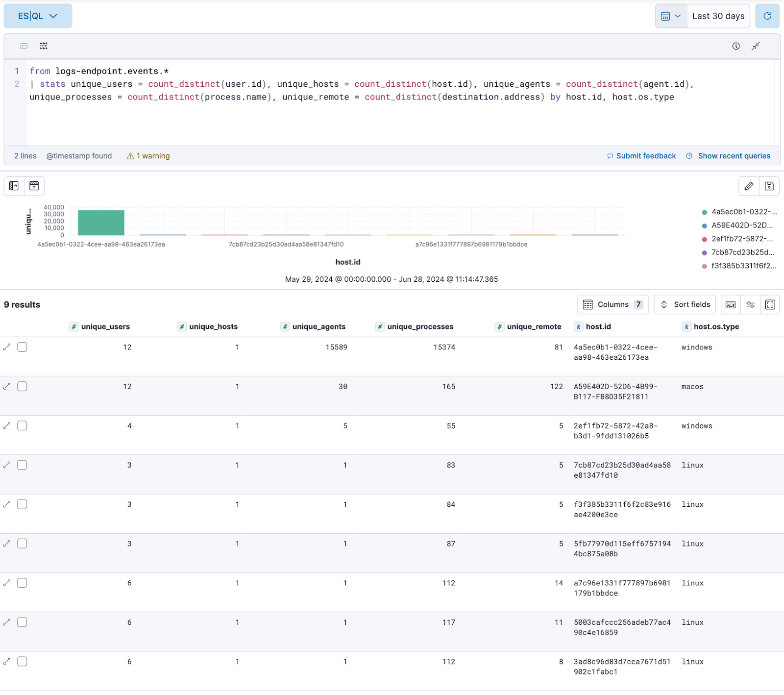The image size is (784, 695).
Task: Open the ES|QL language dropdown
Action: coord(38,16)
